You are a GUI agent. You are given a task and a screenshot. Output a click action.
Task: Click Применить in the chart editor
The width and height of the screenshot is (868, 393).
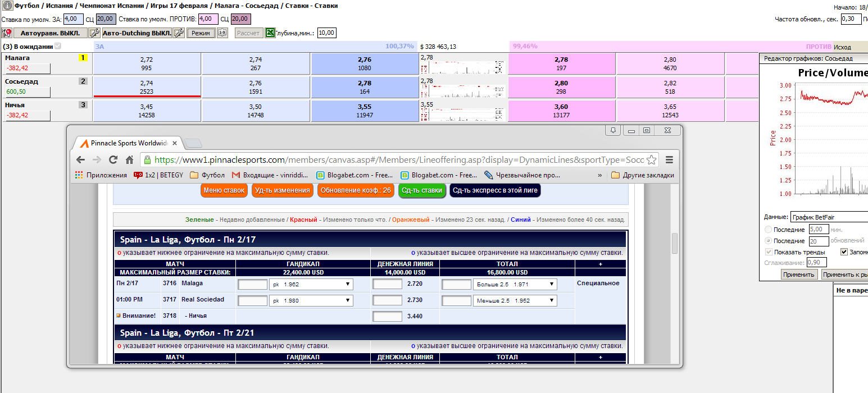[799, 275]
